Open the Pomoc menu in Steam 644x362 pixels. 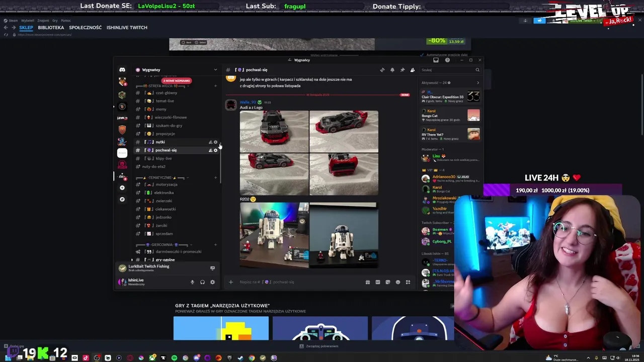[x=66, y=21]
